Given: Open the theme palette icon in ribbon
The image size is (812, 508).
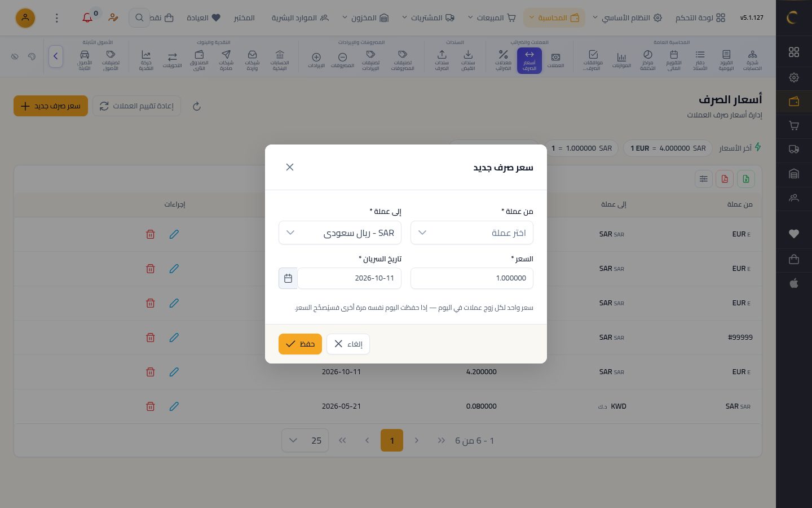Looking at the screenshot, I should click(x=32, y=56).
